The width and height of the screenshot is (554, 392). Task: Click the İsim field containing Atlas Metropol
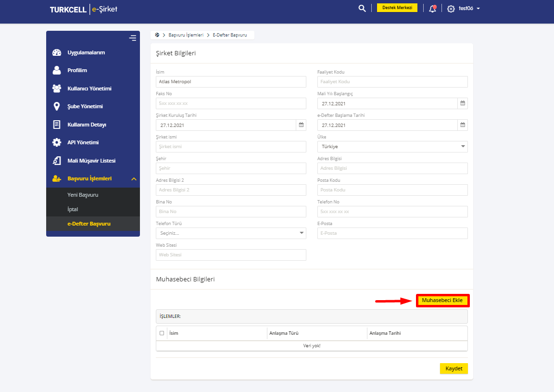tap(231, 82)
